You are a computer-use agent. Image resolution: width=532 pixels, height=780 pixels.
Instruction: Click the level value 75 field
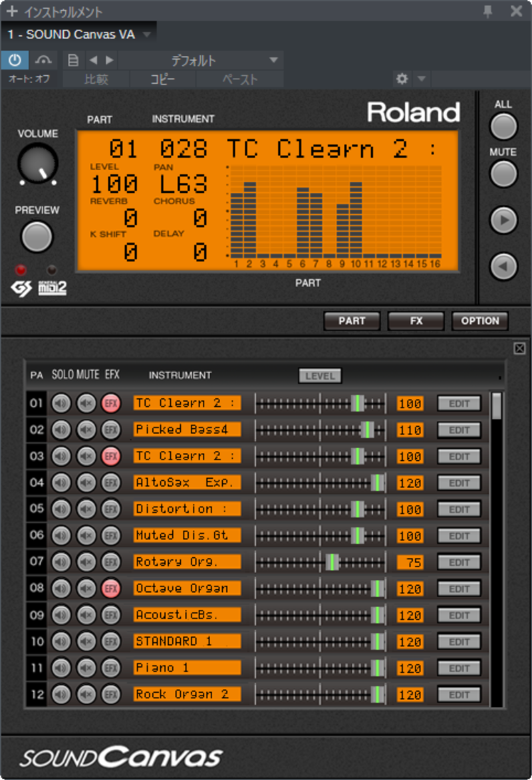point(410,562)
